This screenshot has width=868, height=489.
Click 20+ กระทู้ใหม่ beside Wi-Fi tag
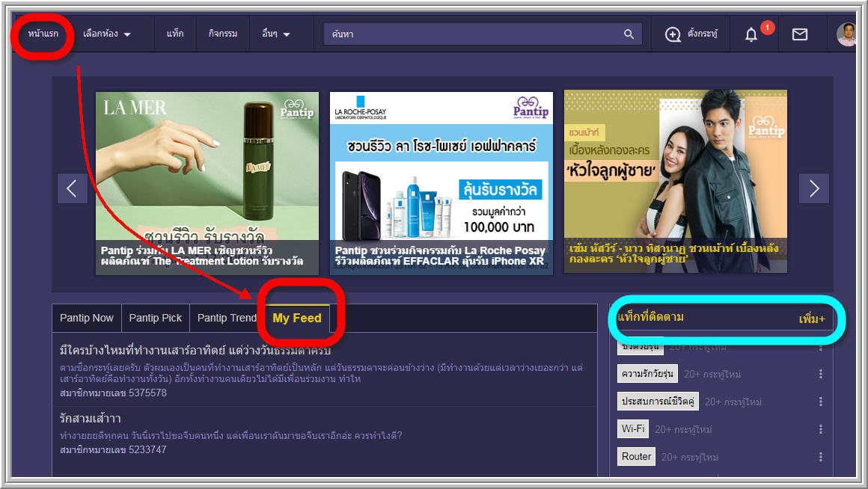point(683,429)
